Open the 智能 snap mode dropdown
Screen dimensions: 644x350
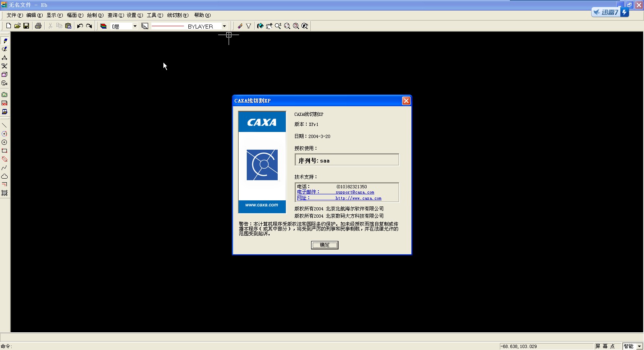click(x=639, y=346)
